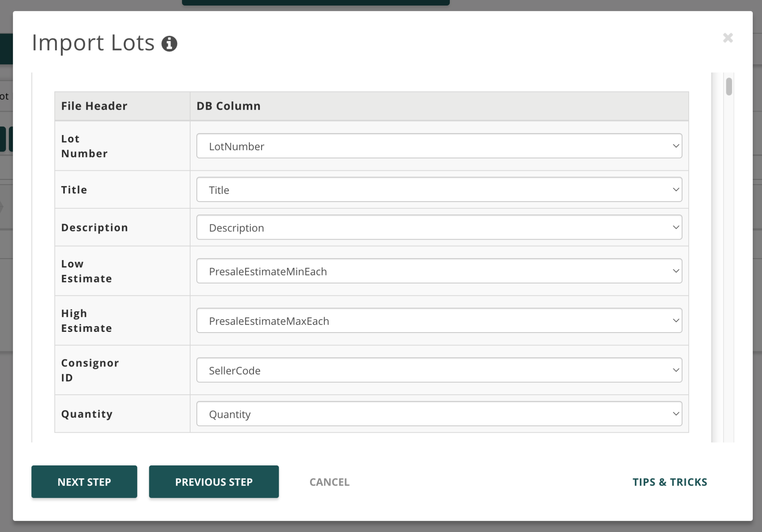Open the Quantity mapping dropdown
Screen dimensions: 762x532
point(439,414)
